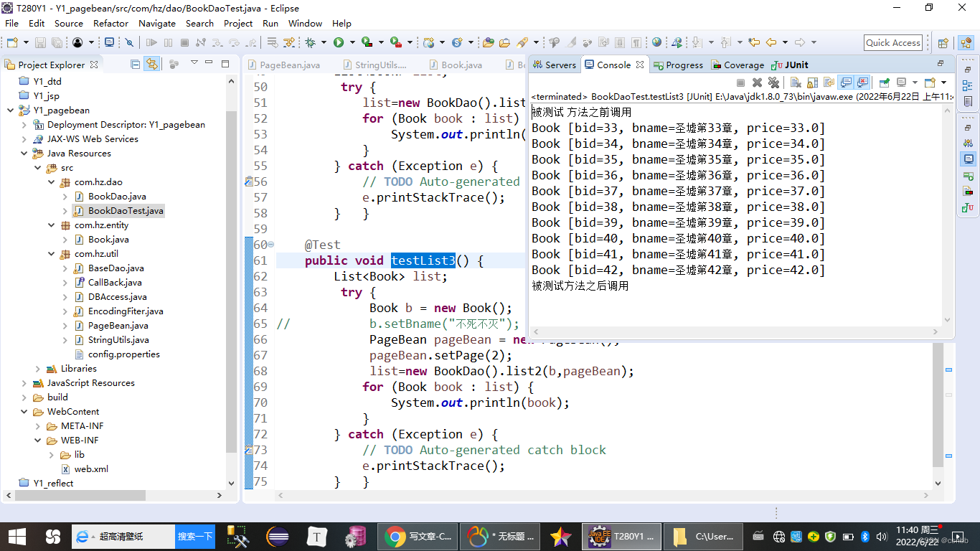The image size is (980, 551).
Task: Click Display Selected Console monitor icon
Action: [x=901, y=83]
